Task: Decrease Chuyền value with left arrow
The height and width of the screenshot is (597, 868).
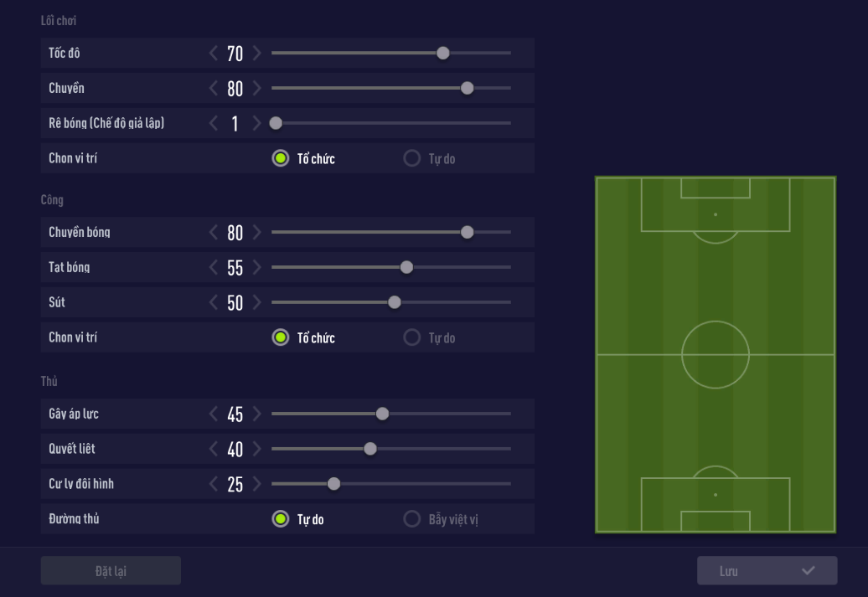Action: pyautogui.click(x=214, y=89)
